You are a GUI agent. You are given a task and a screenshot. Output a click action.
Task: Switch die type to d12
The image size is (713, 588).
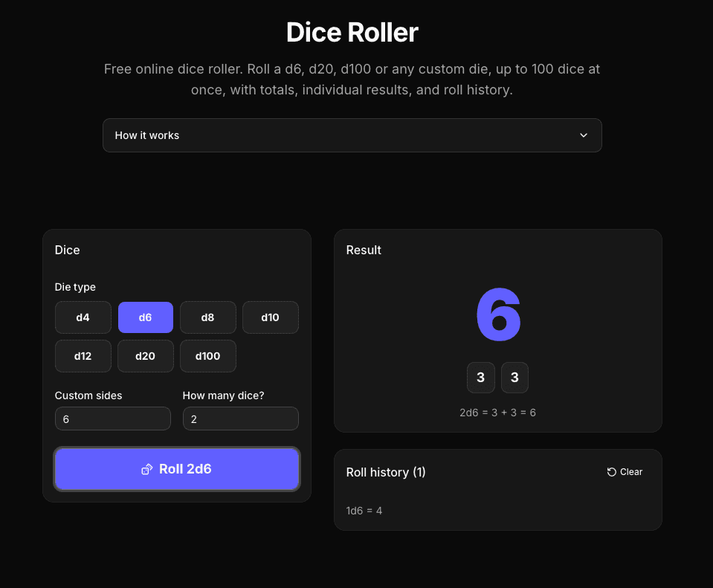(83, 356)
